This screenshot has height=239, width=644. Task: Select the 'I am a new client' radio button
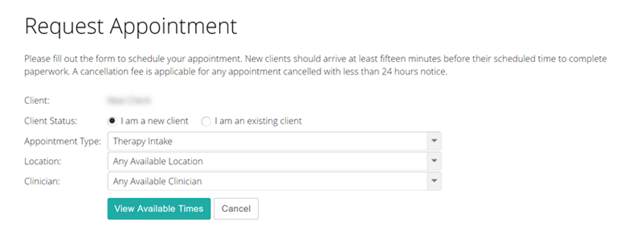(111, 121)
